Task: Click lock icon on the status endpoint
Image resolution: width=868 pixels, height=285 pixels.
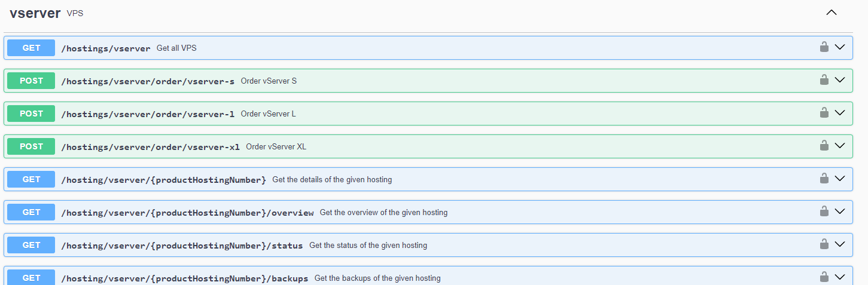Action: point(824,244)
